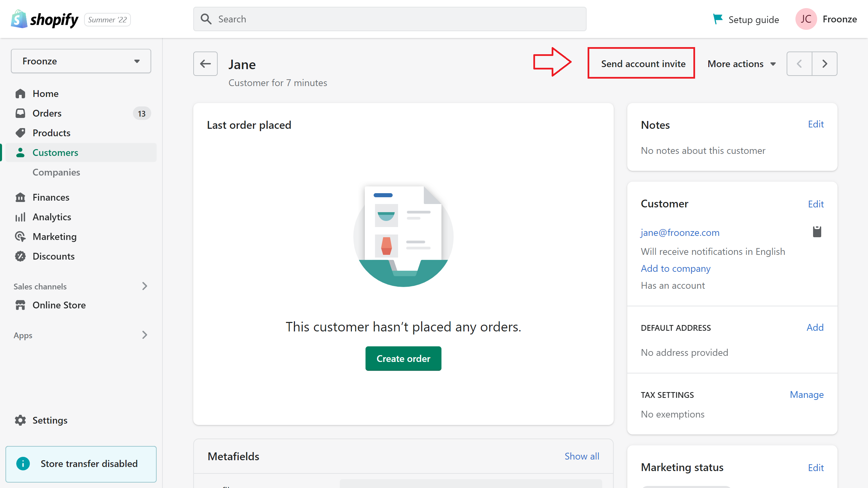This screenshot has height=488, width=868.
Task: Click inside the Search field
Action: (x=390, y=19)
